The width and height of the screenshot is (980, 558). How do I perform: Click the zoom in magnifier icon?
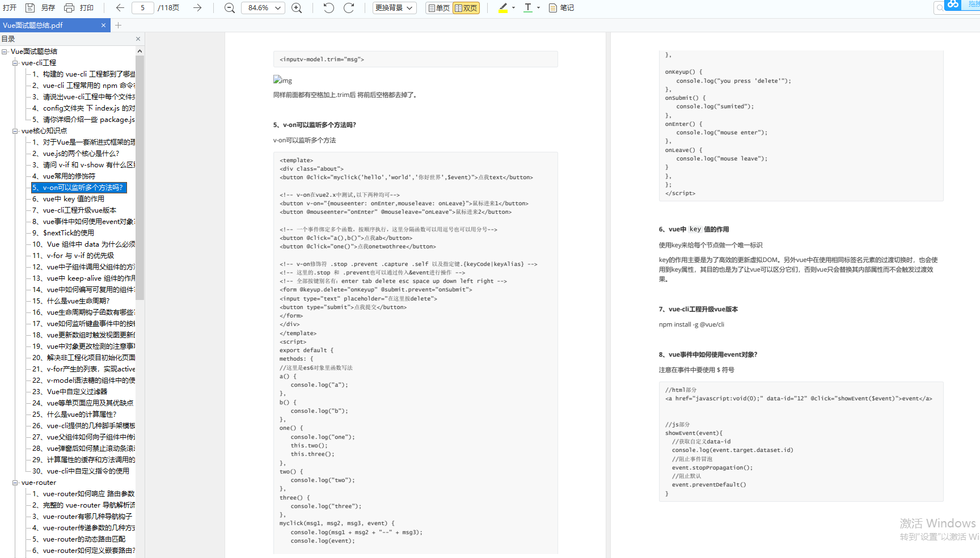click(x=297, y=8)
